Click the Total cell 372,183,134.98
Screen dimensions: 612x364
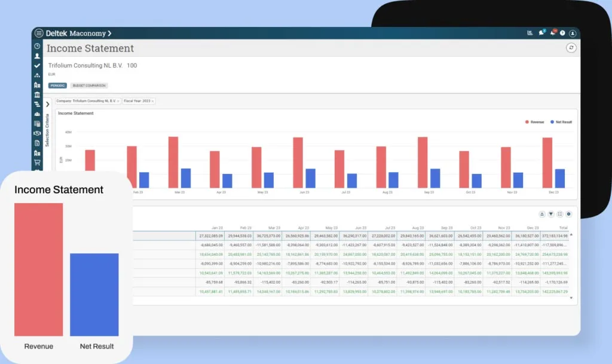[x=555, y=236]
